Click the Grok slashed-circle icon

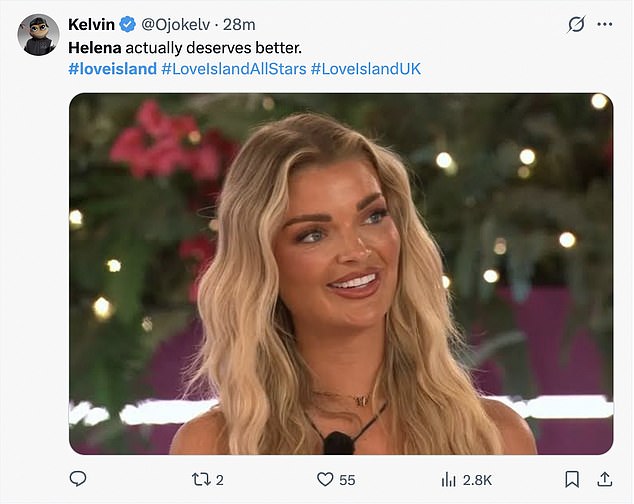[x=576, y=23]
